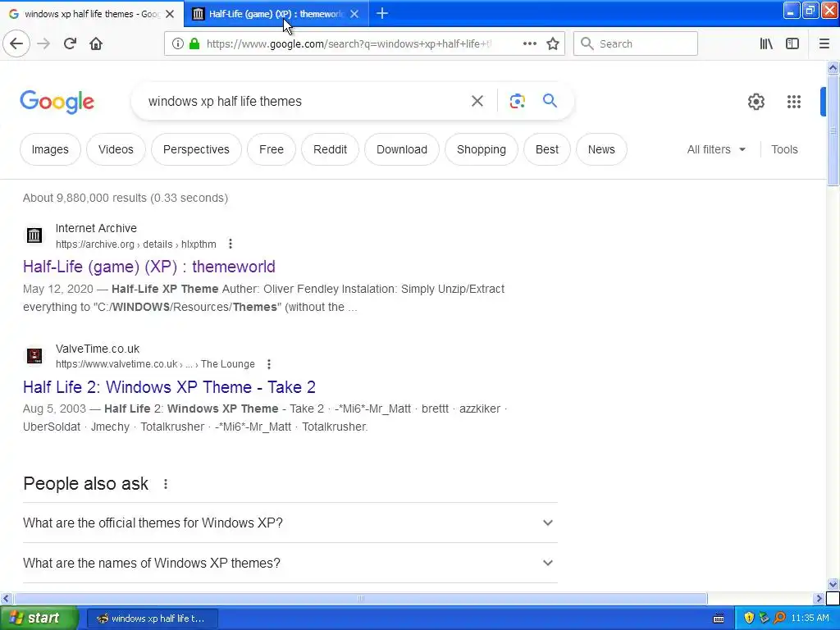Click the vertical scrollbar up arrow

(x=833, y=67)
